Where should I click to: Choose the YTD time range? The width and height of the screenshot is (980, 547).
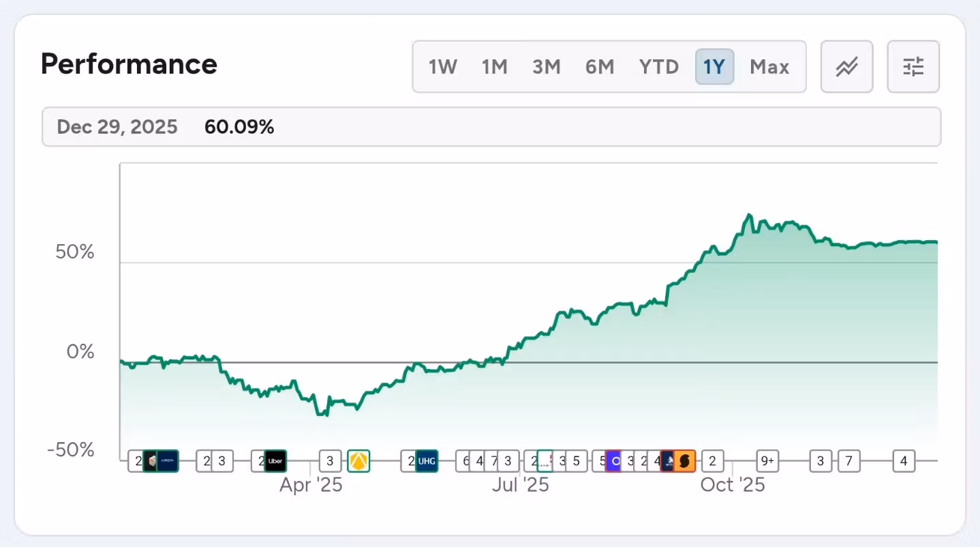click(658, 67)
